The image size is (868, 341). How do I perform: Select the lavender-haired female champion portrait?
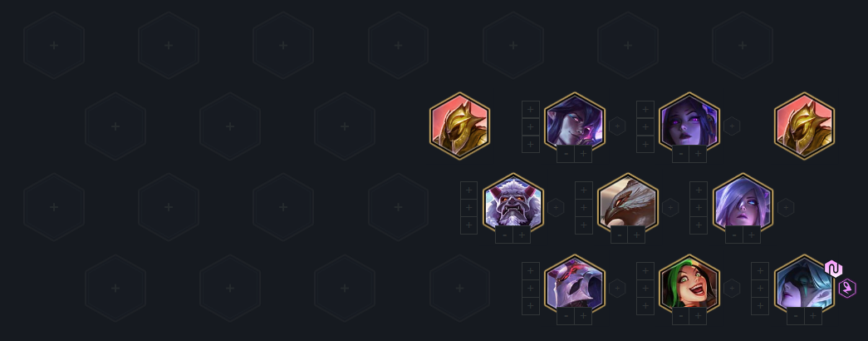point(743,204)
